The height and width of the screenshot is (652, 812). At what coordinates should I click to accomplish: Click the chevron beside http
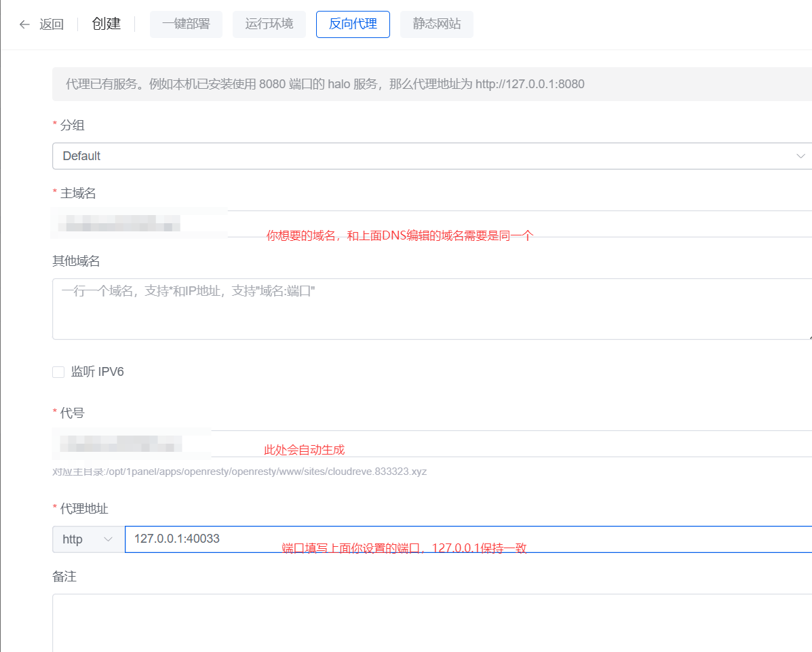108,539
